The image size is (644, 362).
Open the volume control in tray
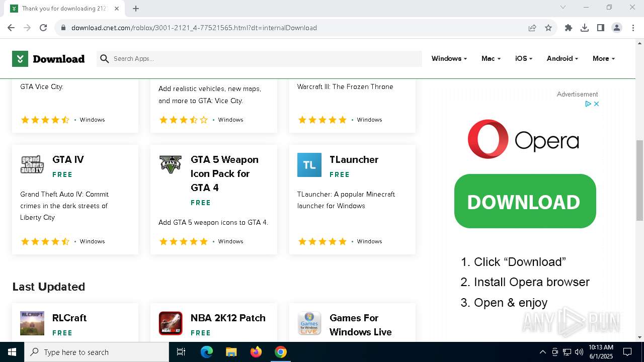tap(579, 352)
